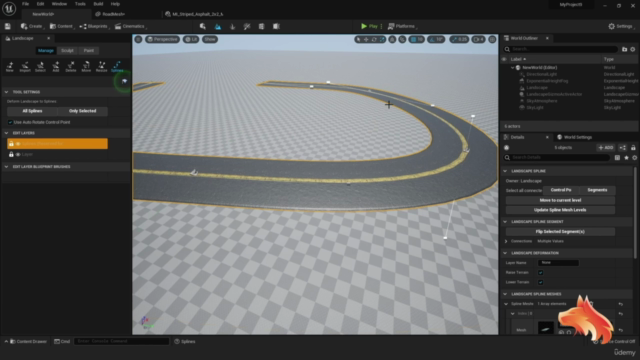Click Update Spline Mesh Levels button
640x360 pixels.
click(560, 210)
